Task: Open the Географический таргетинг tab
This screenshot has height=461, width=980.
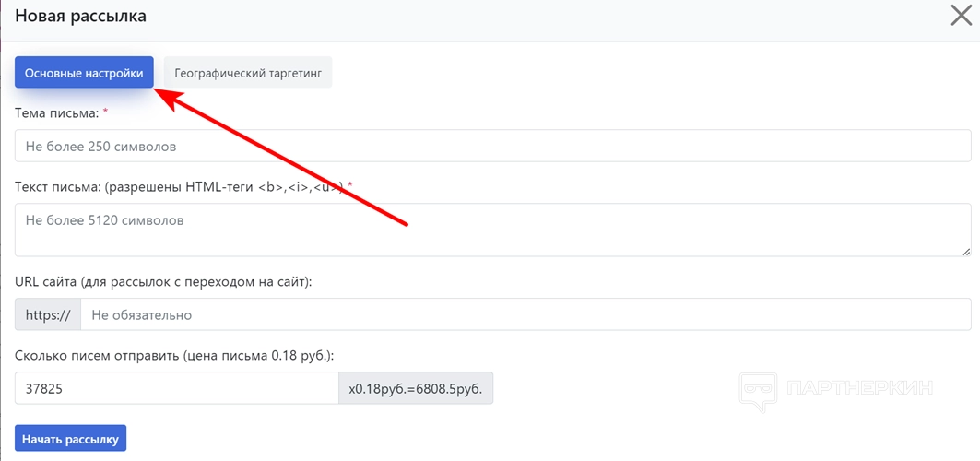Action: [x=248, y=73]
